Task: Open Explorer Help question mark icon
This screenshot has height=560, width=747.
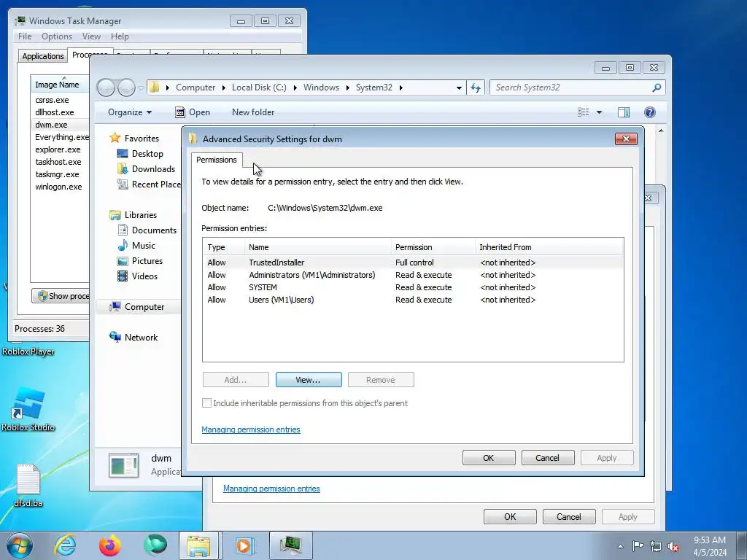Action: pos(650,112)
